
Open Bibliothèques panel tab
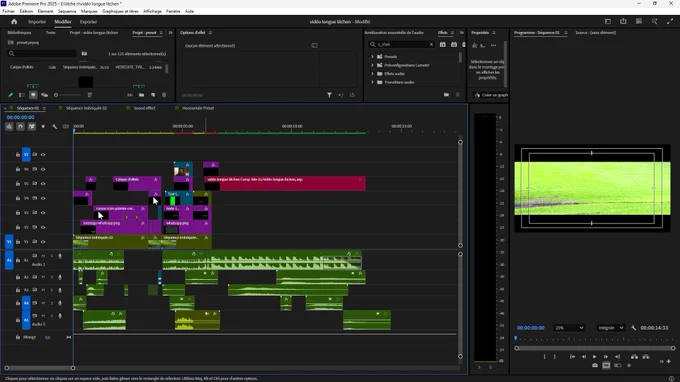pyautogui.click(x=20, y=33)
